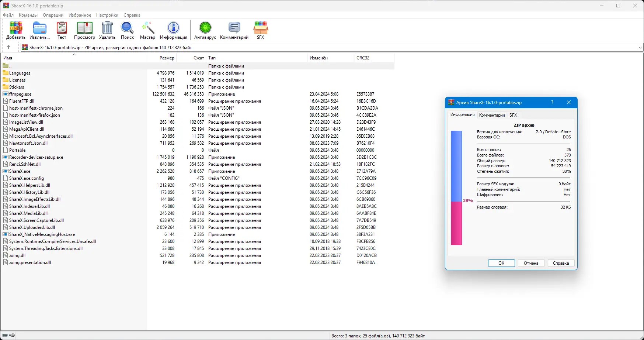Go up one folder level arrow
This screenshot has width=644, height=340.
tap(8, 47)
